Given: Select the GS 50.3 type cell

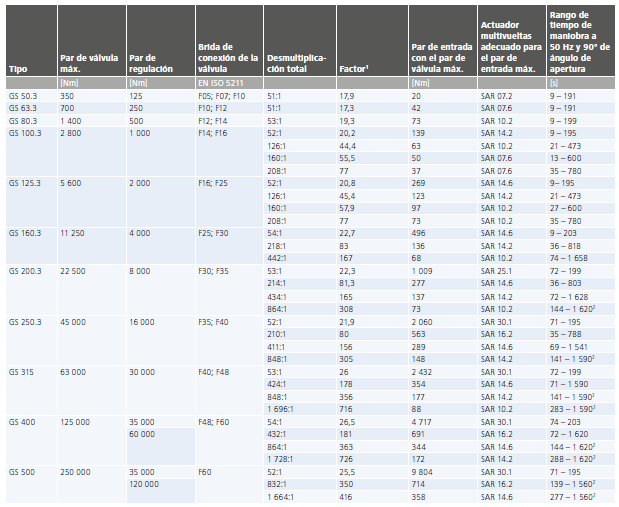Looking at the screenshot, I should [24, 94].
